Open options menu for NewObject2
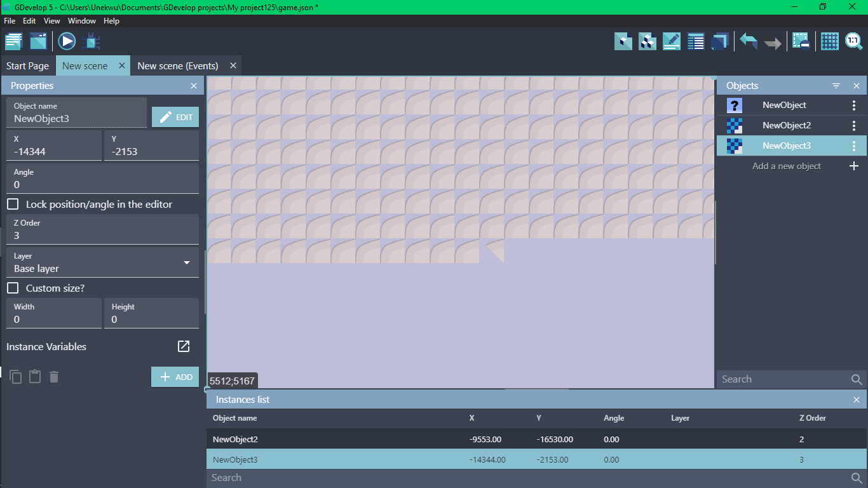Image resolution: width=868 pixels, height=488 pixels. point(855,125)
